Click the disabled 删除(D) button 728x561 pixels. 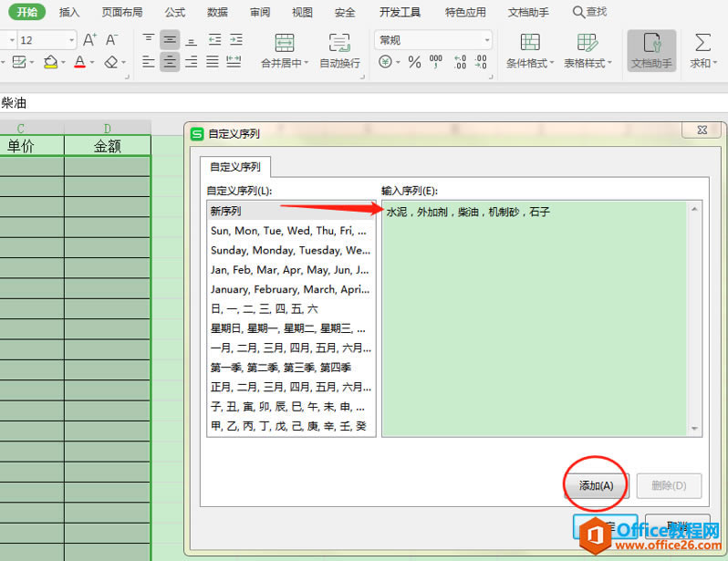(x=669, y=486)
